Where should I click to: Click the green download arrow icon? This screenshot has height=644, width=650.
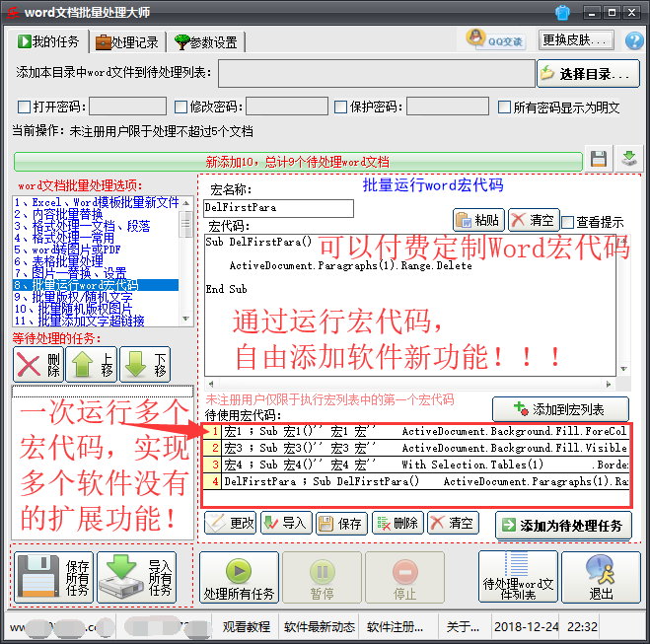628,159
